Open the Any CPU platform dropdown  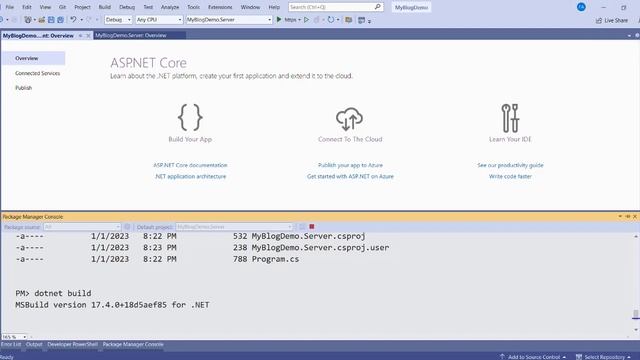[x=159, y=20]
